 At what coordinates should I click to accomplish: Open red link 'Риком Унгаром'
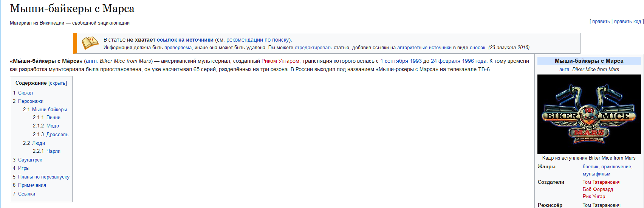[280, 61]
